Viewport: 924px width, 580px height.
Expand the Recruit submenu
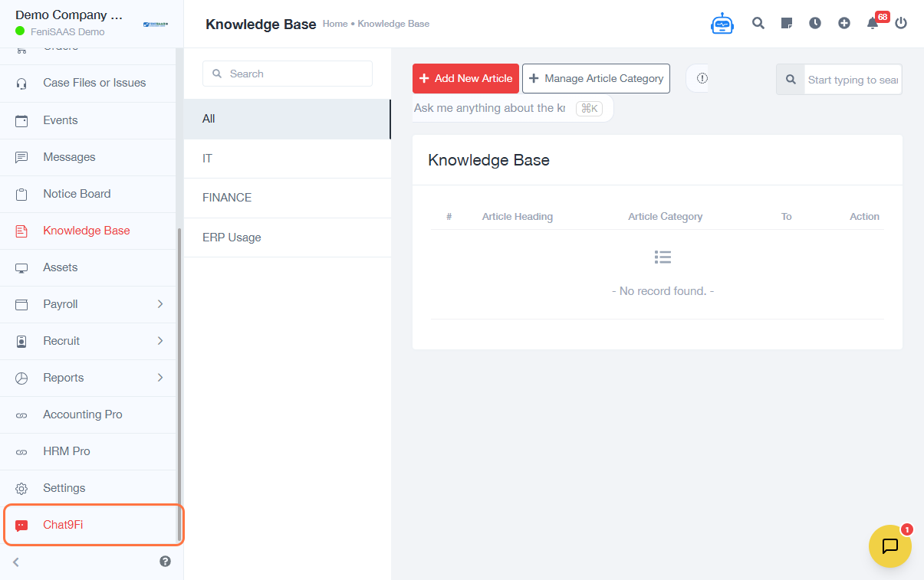coord(91,341)
